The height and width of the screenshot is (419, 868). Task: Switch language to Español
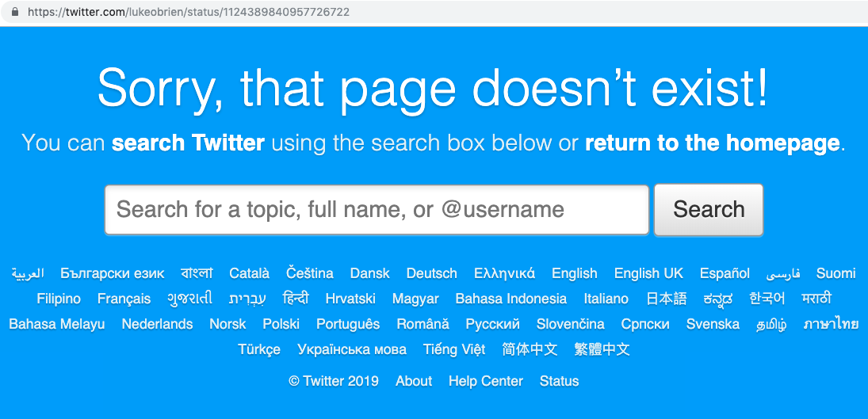coord(725,273)
